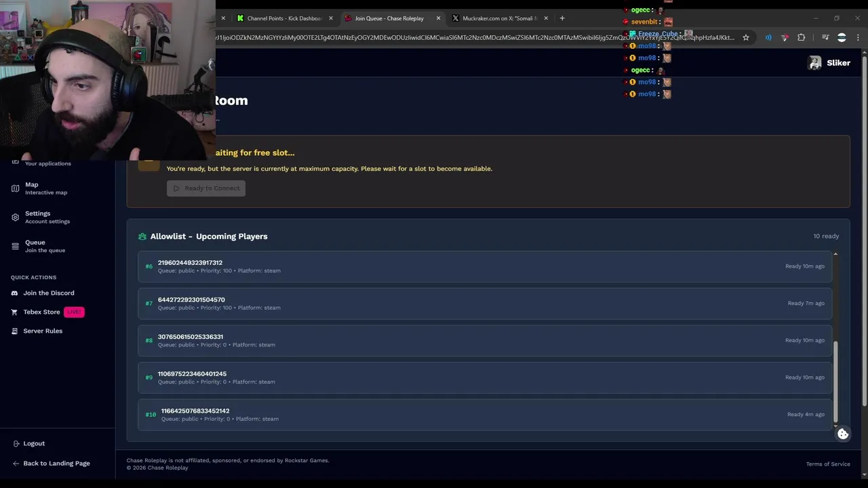Click the Discord icon under Quick Actions

pos(15,293)
